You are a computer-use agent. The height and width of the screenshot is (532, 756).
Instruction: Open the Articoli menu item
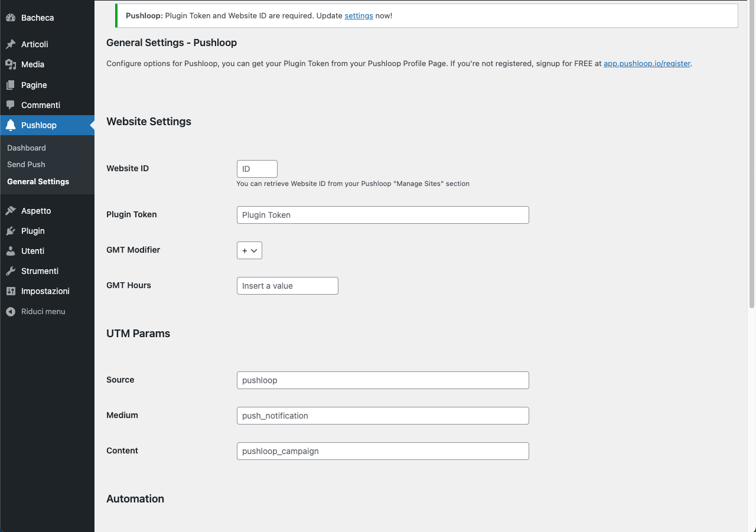pyautogui.click(x=47, y=44)
